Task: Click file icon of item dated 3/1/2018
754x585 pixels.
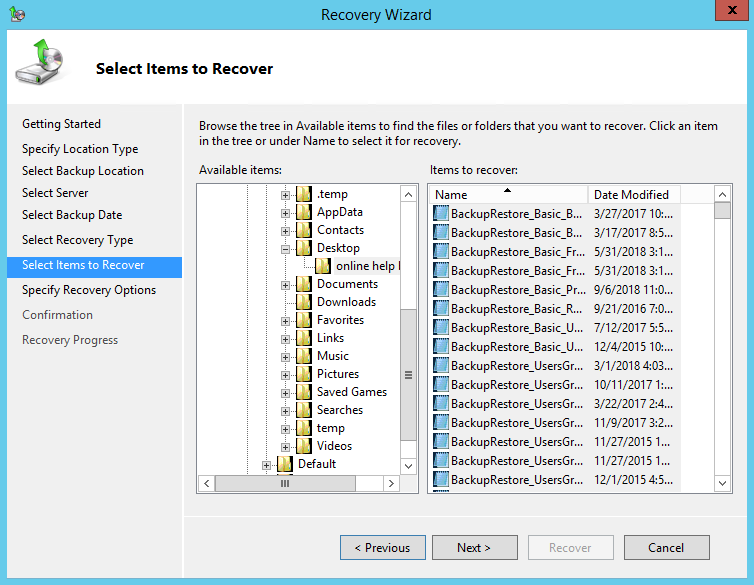Action: [x=441, y=366]
